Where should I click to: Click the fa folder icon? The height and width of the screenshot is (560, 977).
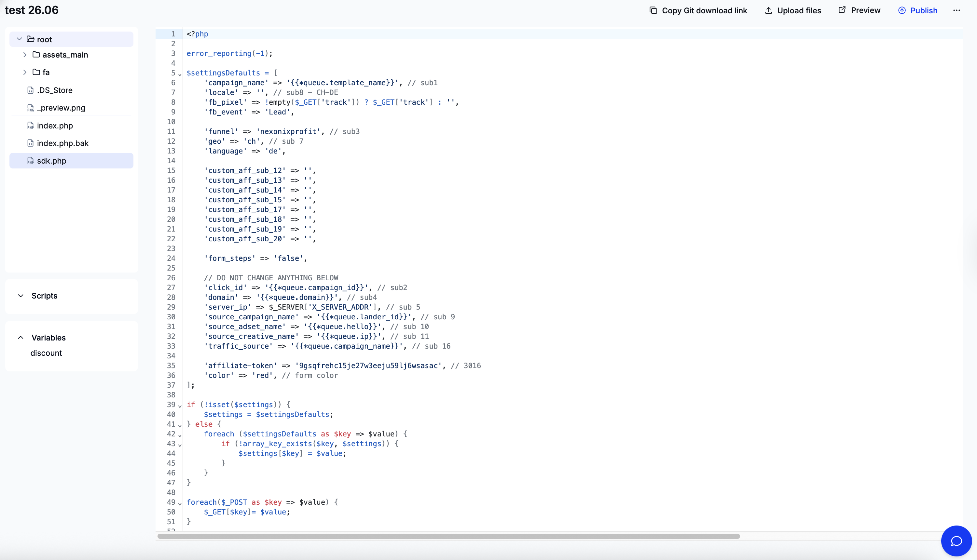[36, 72]
